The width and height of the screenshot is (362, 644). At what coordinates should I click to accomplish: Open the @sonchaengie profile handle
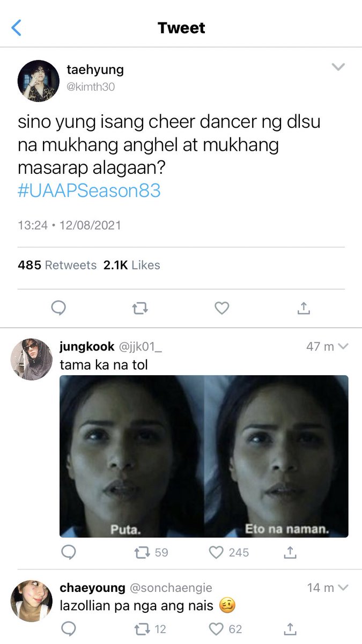click(x=171, y=588)
